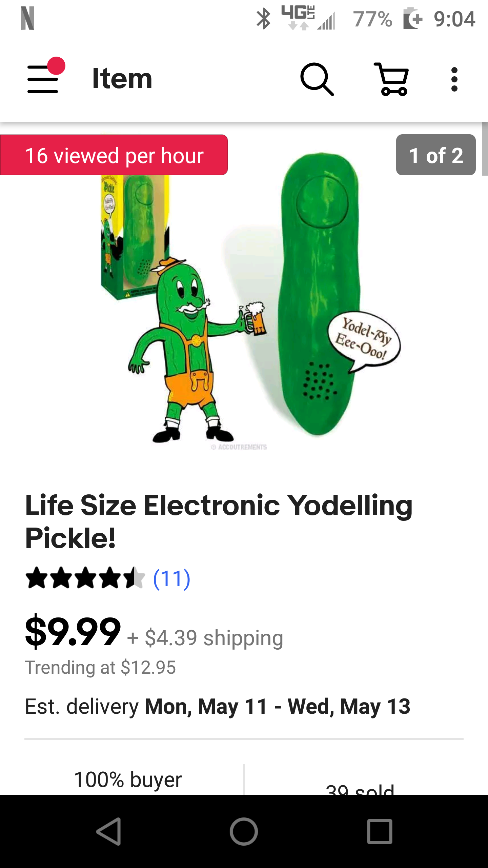488x868 pixels.
Task: Tap the $9.99 price
Action: pyautogui.click(x=73, y=631)
